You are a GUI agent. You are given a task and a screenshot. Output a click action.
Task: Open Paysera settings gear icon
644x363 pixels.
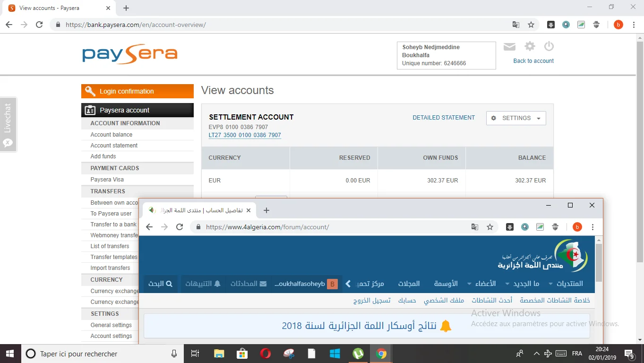point(530,46)
